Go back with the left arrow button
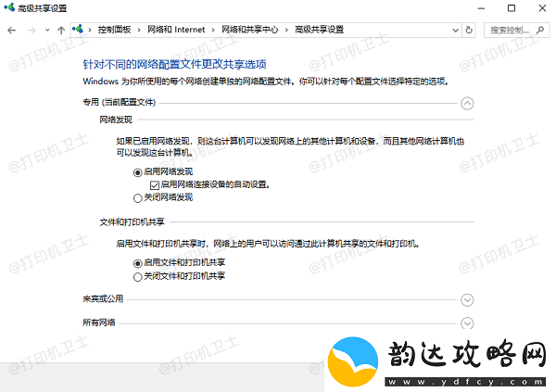This screenshot has height=392, width=556. click(12, 31)
